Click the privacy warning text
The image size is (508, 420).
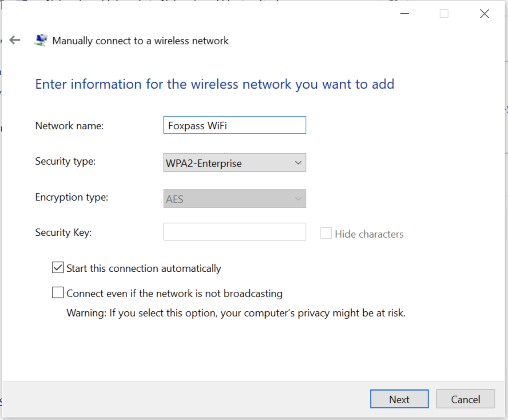point(236,313)
